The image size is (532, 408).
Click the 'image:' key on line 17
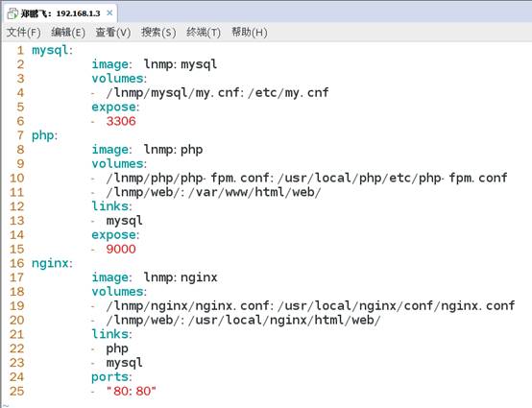coord(111,277)
